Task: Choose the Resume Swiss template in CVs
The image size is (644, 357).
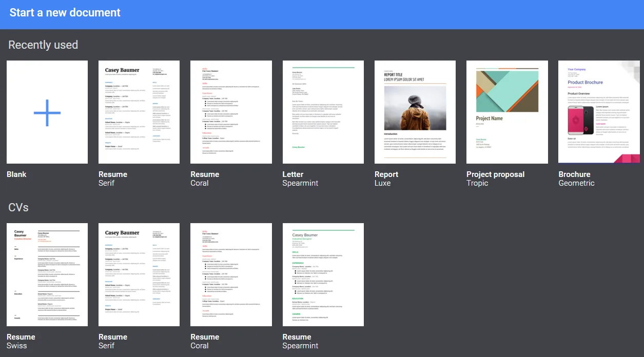Action: (x=47, y=274)
